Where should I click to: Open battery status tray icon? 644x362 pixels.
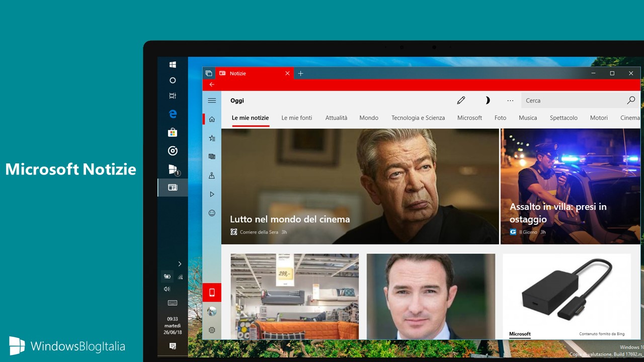(167, 277)
